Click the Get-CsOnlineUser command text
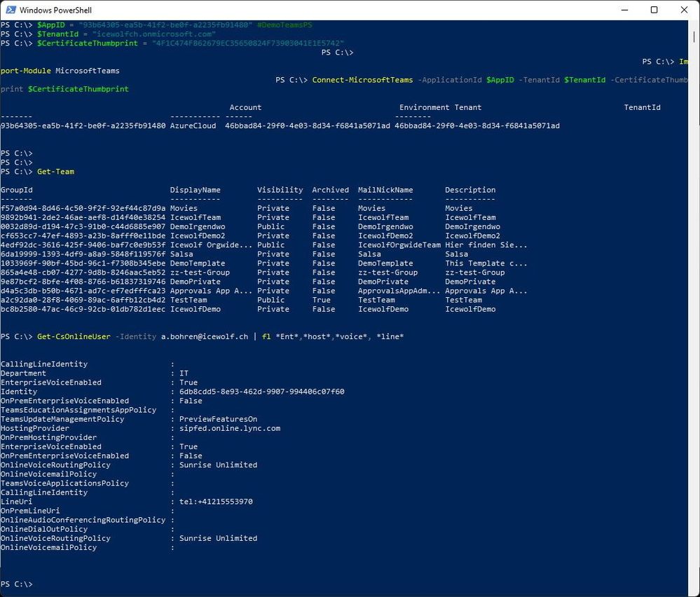This screenshot has width=700, height=597. 74,336
